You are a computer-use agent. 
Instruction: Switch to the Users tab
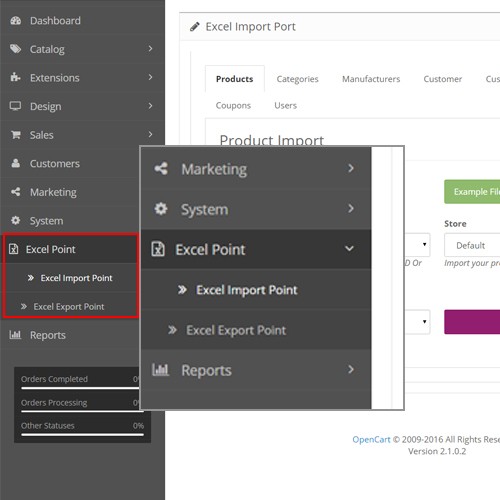pos(285,105)
